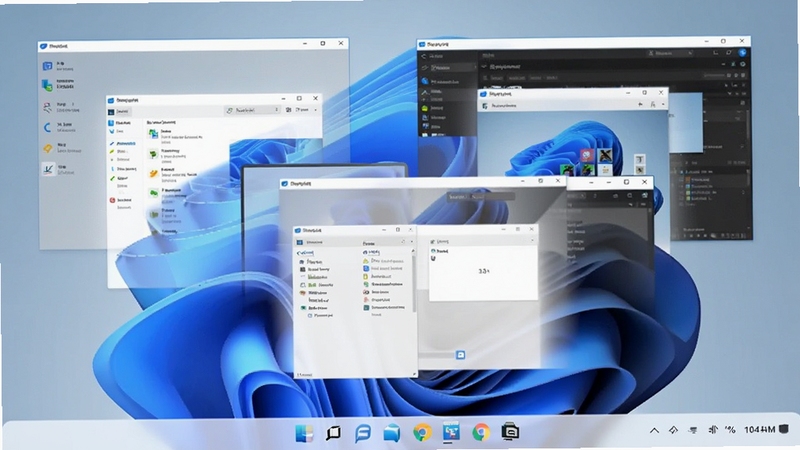Click the back arrow in the image viewer toolbar

pos(640,105)
